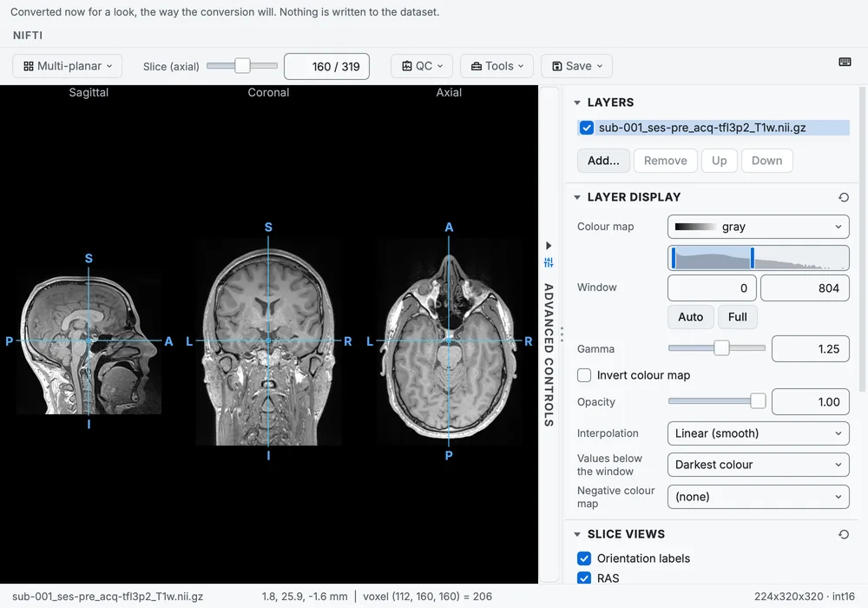
Task: Click the ADVANCED CONTROLS vertical label
Action: point(548,355)
